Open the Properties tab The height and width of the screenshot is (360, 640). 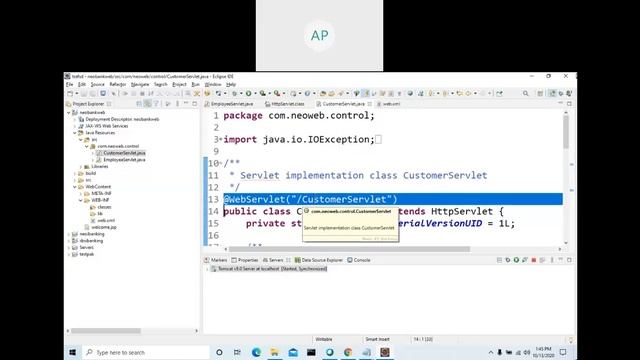tap(244, 260)
